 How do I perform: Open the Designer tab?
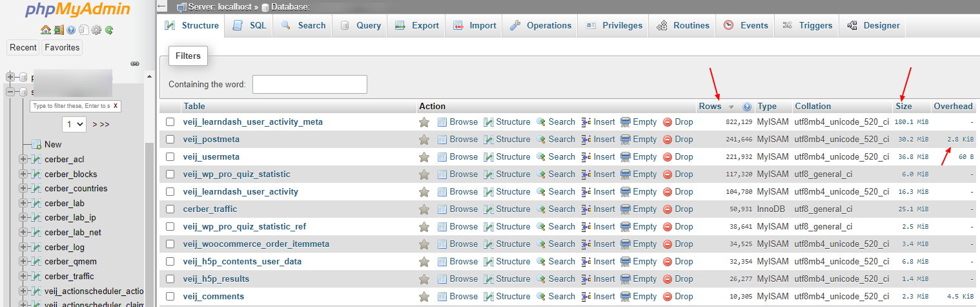873,26
